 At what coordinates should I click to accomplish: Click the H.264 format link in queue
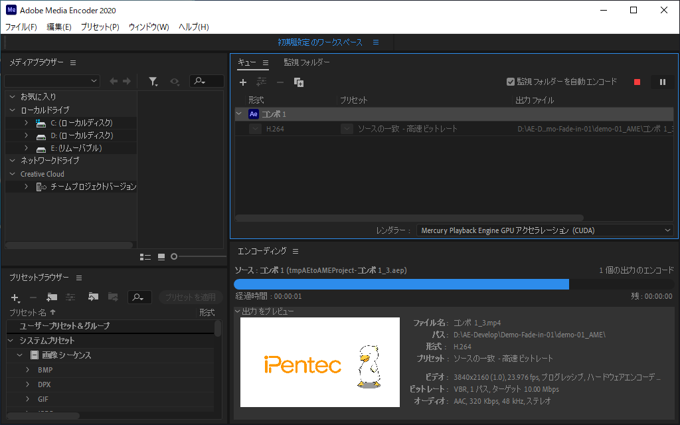[275, 129]
